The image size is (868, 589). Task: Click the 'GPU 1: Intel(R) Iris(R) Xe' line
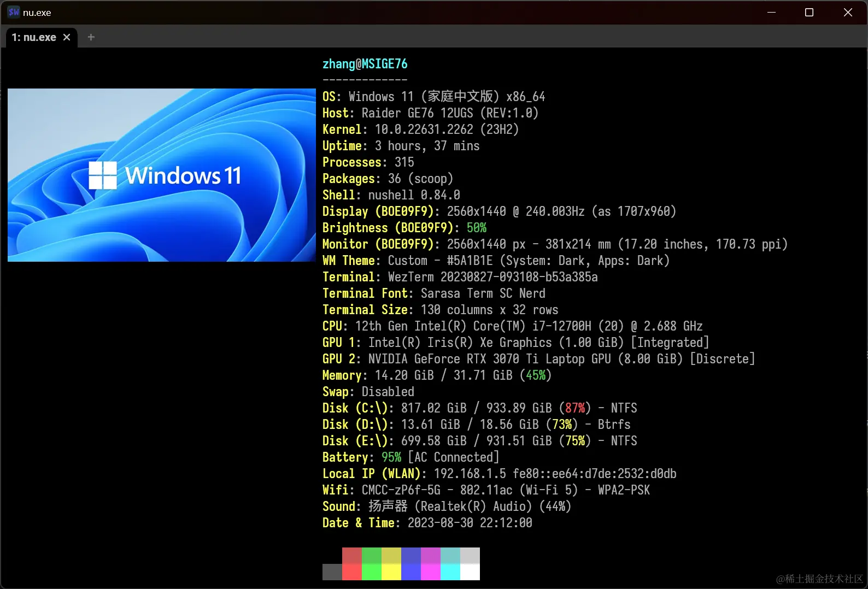(x=515, y=343)
